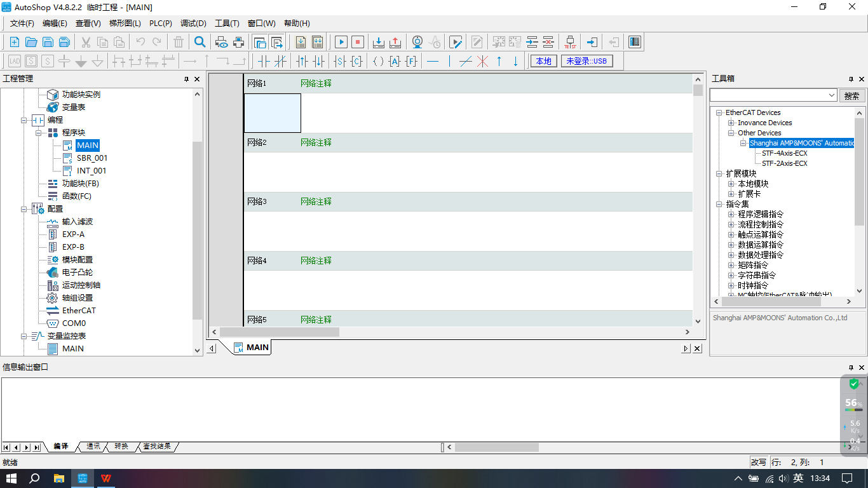The image size is (868, 488).
Task: Click the selected cell in 网络1
Action: coord(273,113)
